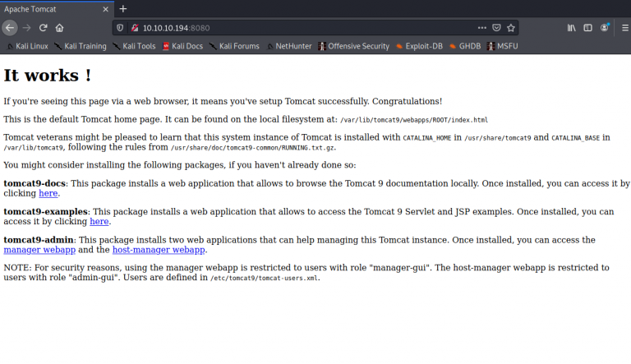
Task: Click the /usr/share/doc/tomcat9-common/RUNNING.txt.gz path text
Action: pos(253,148)
